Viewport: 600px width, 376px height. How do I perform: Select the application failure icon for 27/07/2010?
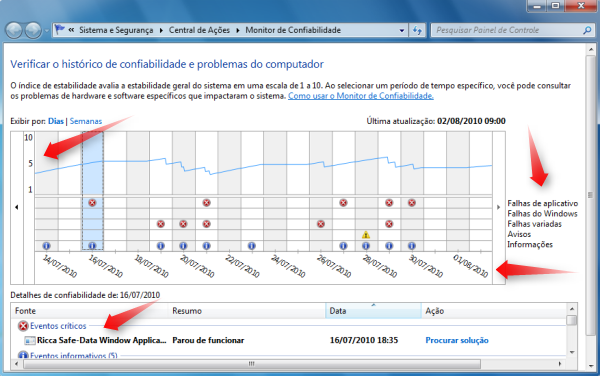pyautogui.click(x=343, y=203)
